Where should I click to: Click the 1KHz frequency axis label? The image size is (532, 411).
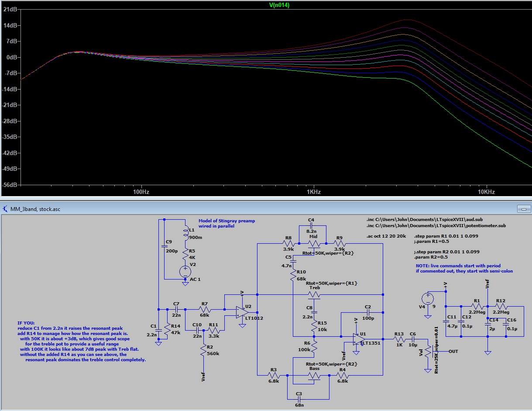click(313, 192)
